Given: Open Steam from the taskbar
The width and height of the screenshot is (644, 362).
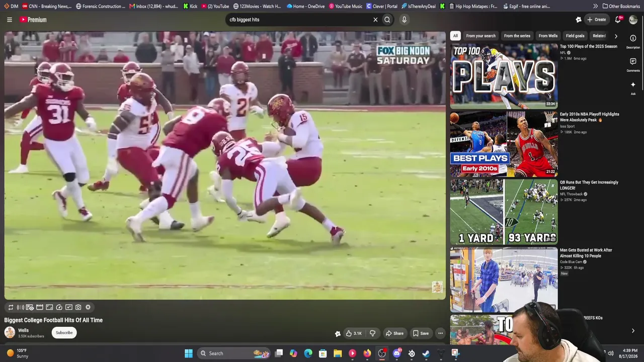Looking at the screenshot, I should click(426, 353).
